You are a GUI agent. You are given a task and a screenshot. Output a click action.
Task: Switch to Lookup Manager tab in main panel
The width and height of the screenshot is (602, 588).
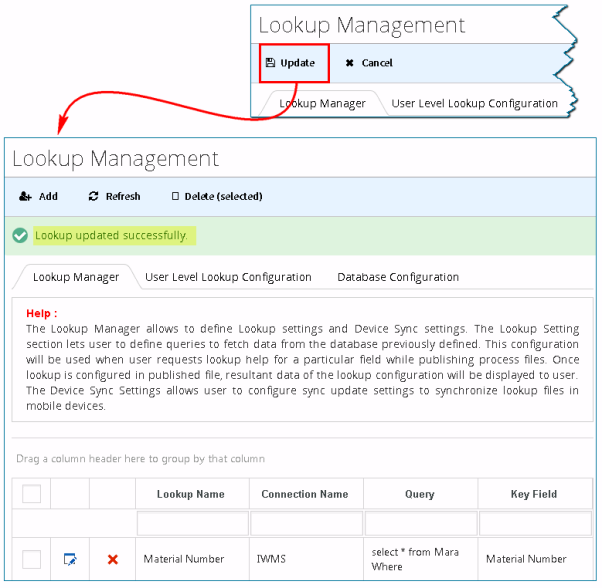[76, 277]
